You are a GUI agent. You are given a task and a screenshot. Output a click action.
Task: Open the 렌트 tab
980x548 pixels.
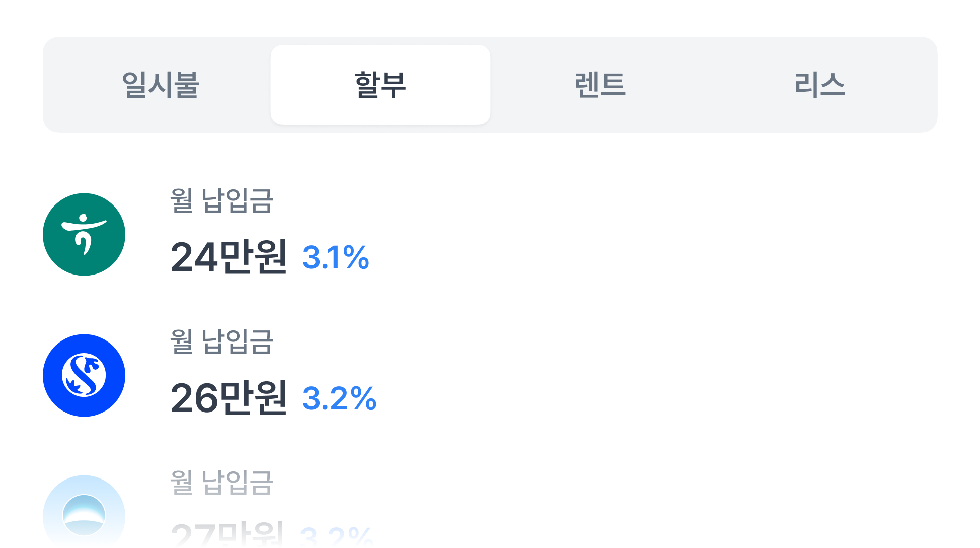600,85
